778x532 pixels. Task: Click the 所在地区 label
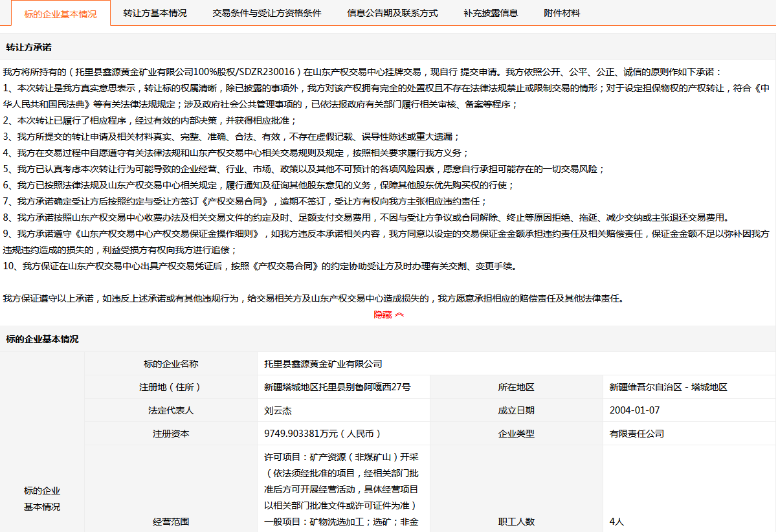pyautogui.click(x=517, y=387)
